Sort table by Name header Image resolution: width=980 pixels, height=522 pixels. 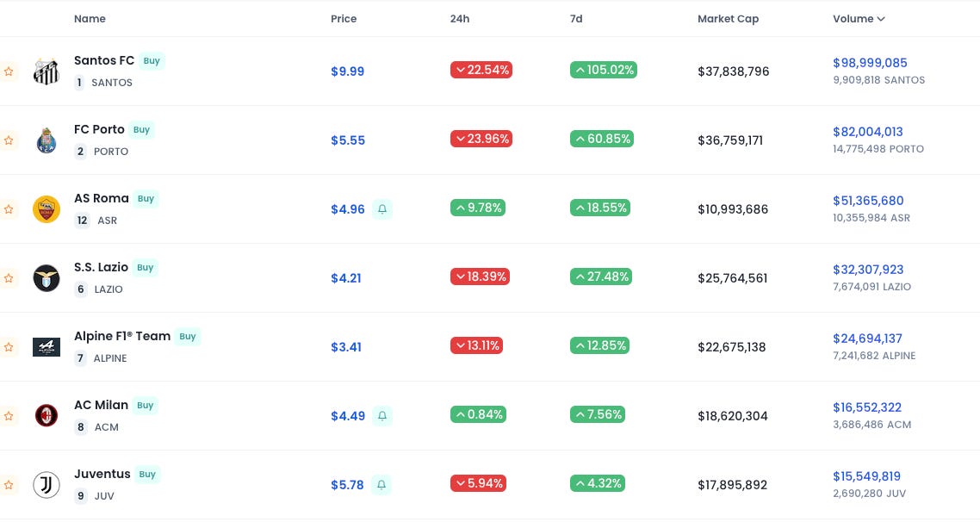pyautogui.click(x=90, y=19)
